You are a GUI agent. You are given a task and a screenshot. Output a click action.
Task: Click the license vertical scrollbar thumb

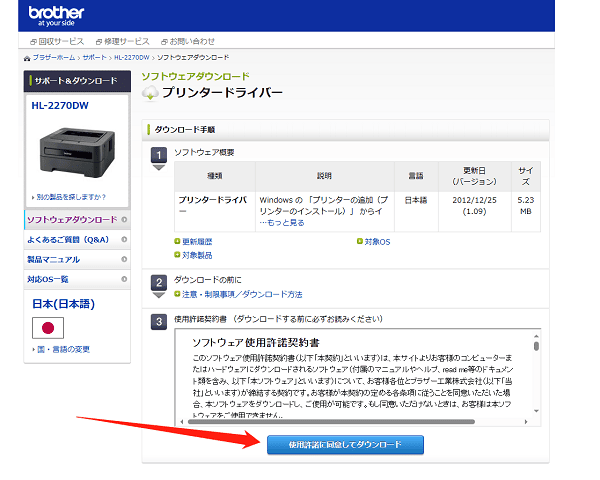(536, 346)
